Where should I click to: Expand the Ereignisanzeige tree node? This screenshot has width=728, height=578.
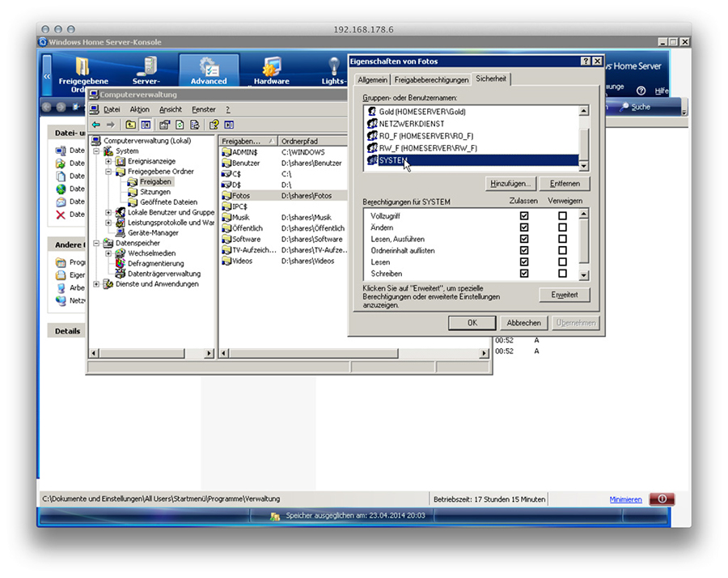click(x=108, y=161)
